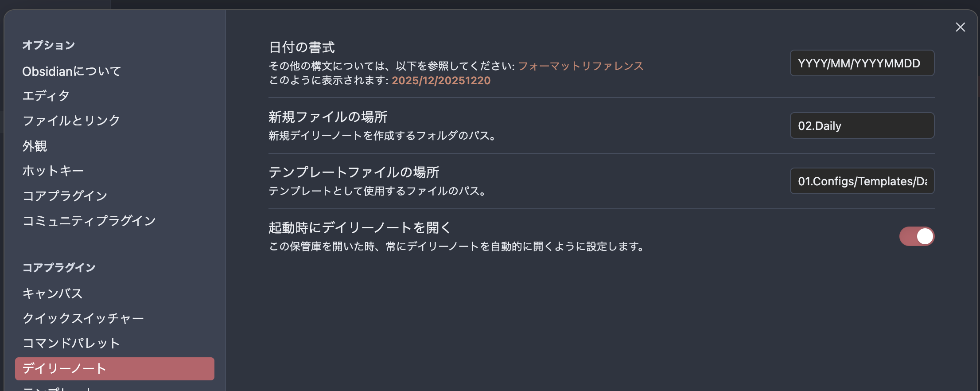980x391 pixels.
Task: Open the 外観 settings section
Action: click(35, 145)
